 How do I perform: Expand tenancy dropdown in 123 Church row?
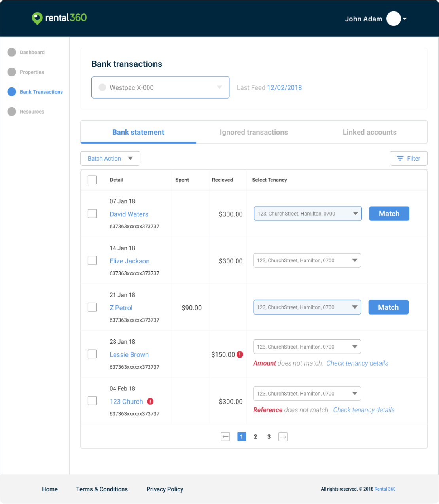[307, 394]
